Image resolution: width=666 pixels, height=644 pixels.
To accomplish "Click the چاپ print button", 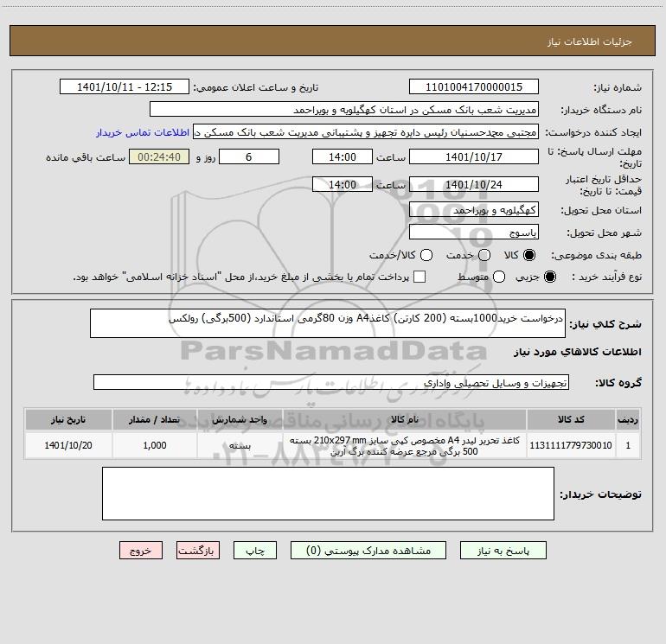I will 255,551.
